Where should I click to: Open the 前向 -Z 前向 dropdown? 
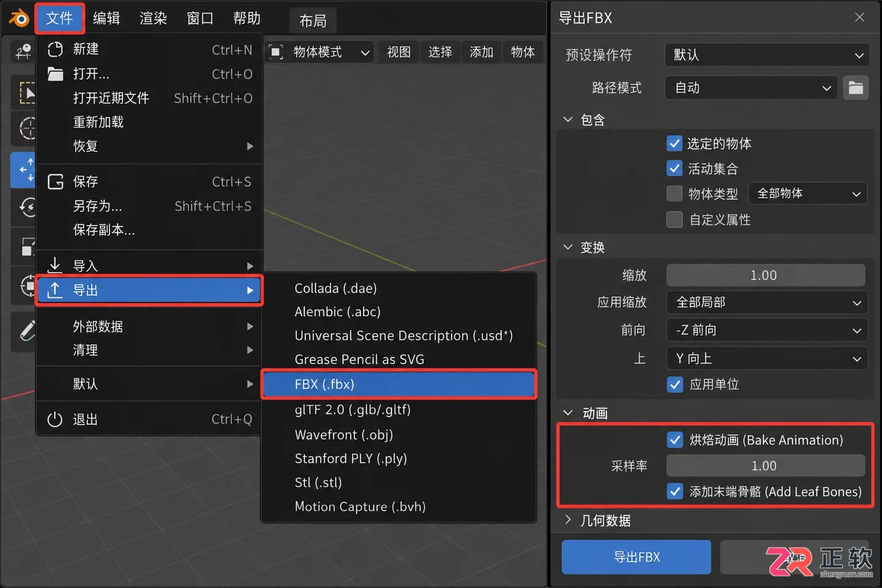click(767, 330)
